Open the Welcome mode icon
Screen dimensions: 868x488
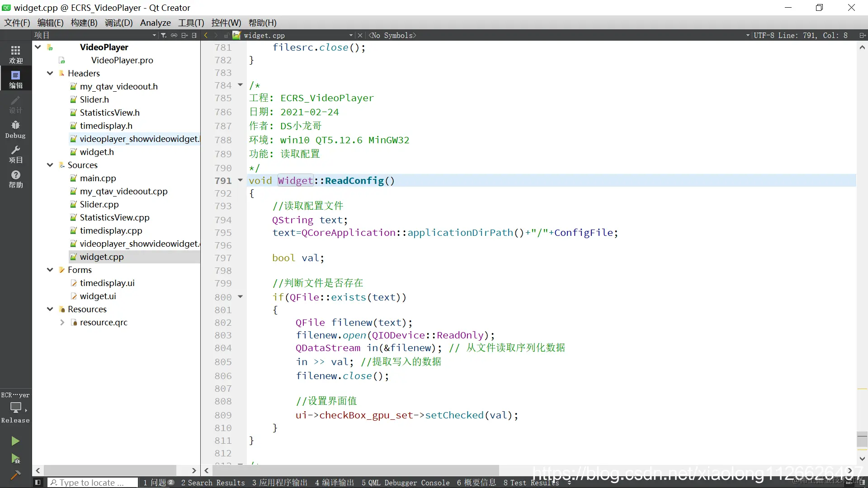pyautogui.click(x=15, y=54)
